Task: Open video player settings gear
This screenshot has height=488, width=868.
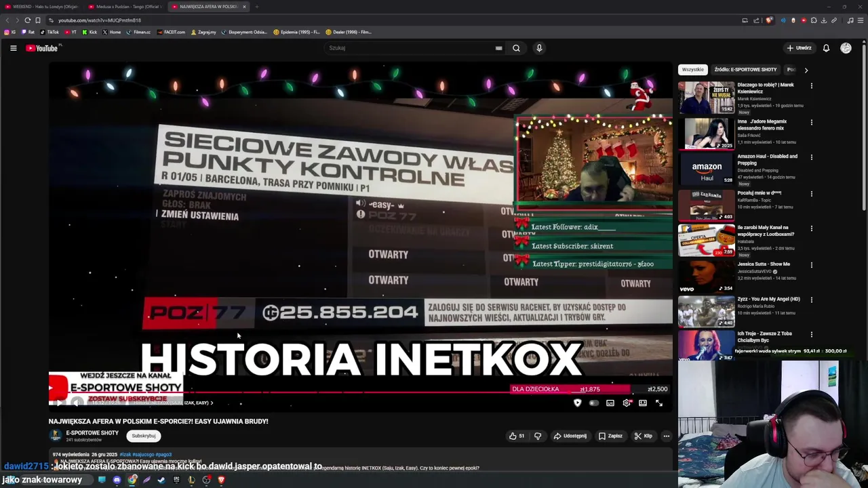Action: pyautogui.click(x=627, y=403)
